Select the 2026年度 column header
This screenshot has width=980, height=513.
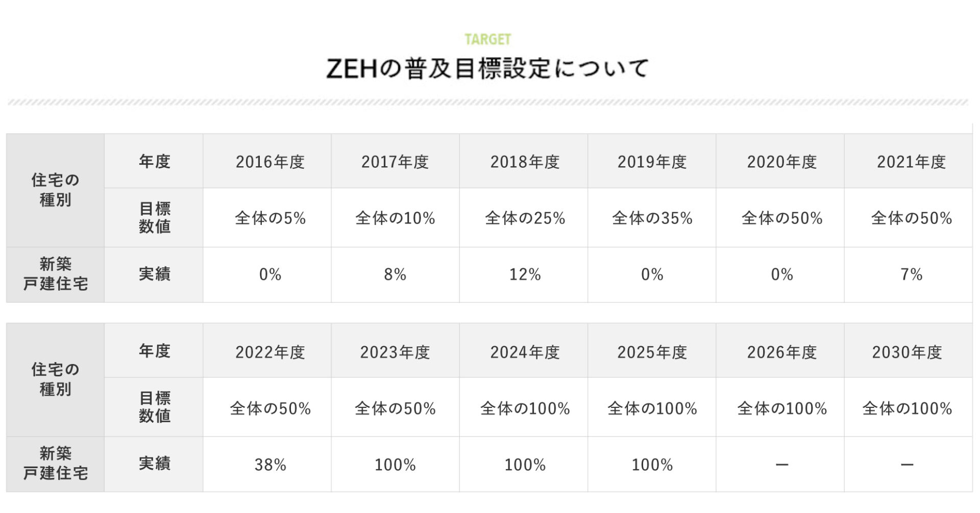tap(781, 352)
